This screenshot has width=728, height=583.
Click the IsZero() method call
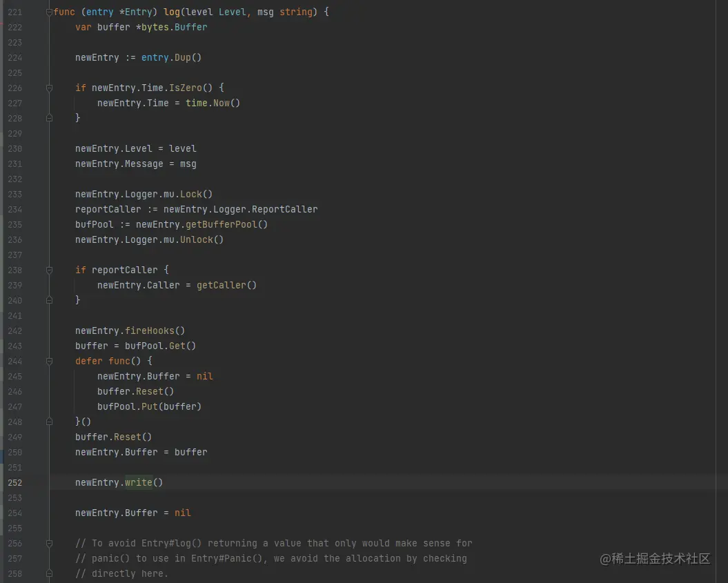point(190,88)
